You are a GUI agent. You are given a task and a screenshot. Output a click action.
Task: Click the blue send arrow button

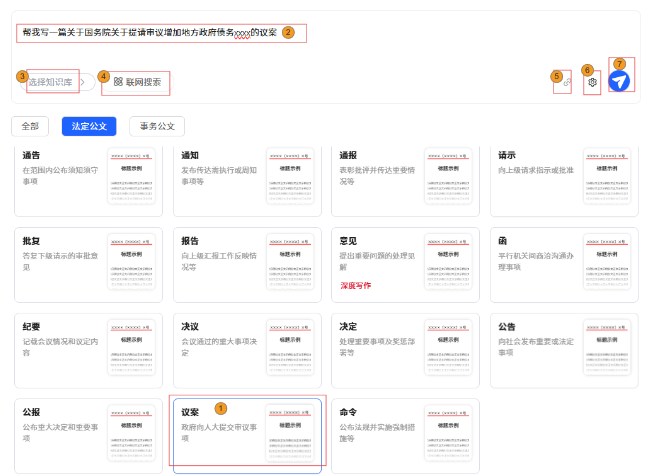618,82
